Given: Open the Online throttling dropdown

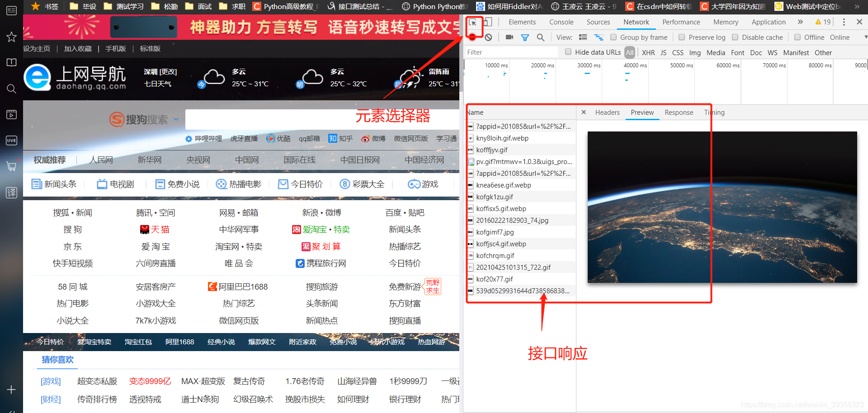Looking at the screenshot, I should 848,38.
